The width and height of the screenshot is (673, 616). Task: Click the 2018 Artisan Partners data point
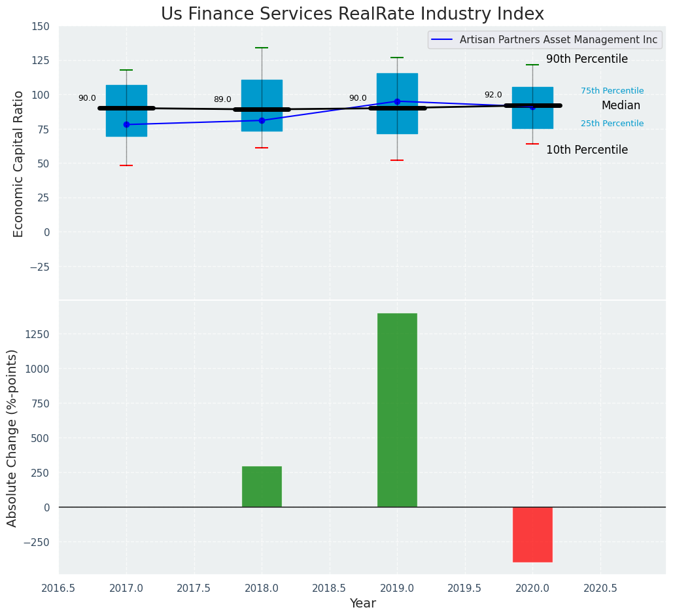pyautogui.click(x=262, y=120)
